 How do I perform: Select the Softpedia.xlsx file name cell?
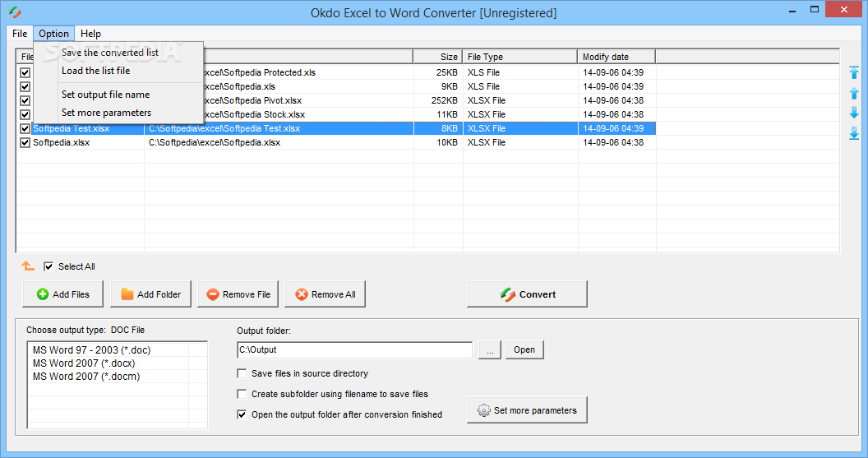(x=61, y=142)
